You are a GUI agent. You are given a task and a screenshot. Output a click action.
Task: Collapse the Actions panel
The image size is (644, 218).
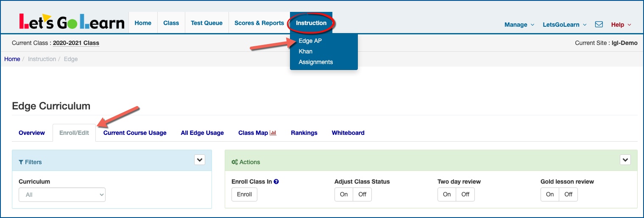click(x=625, y=160)
